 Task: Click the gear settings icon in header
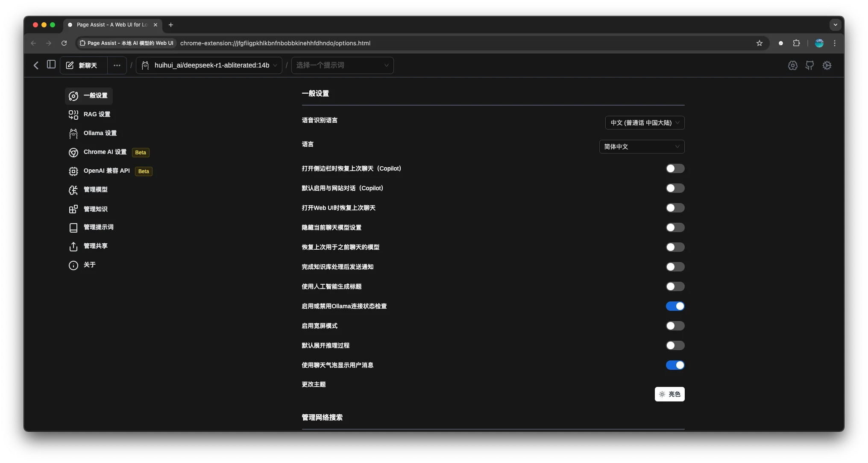coord(827,65)
